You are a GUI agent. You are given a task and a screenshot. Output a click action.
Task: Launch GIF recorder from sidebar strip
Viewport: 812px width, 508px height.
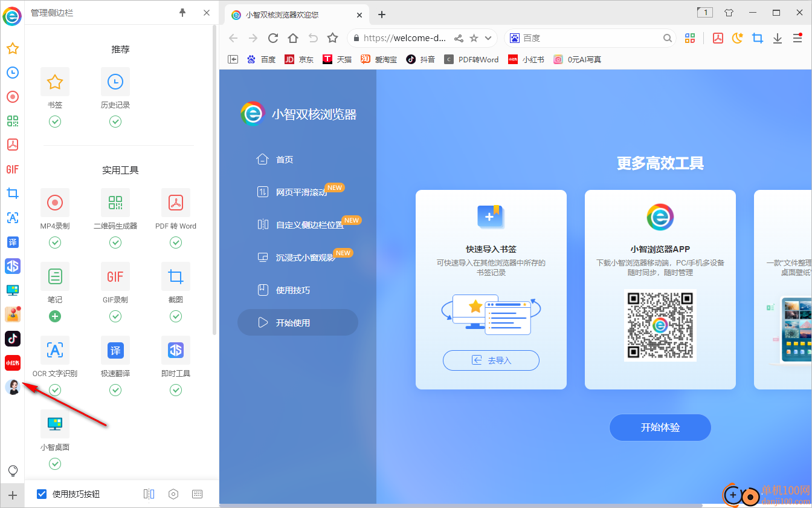[x=12, y=169]
